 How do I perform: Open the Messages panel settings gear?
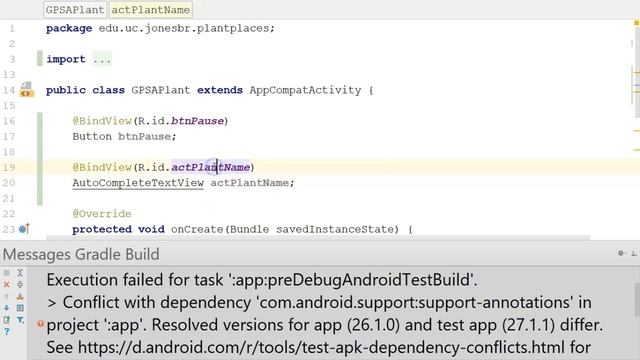[x=621, y=253]
